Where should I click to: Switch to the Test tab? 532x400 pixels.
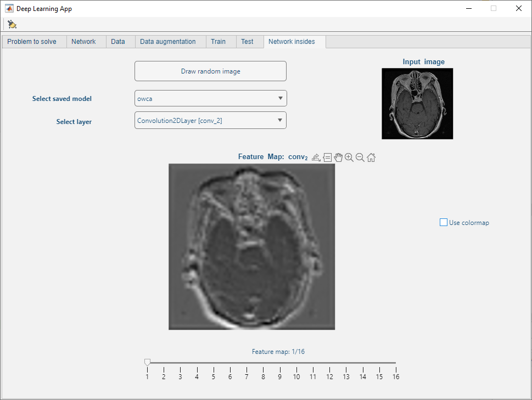(x=247, y=42)
